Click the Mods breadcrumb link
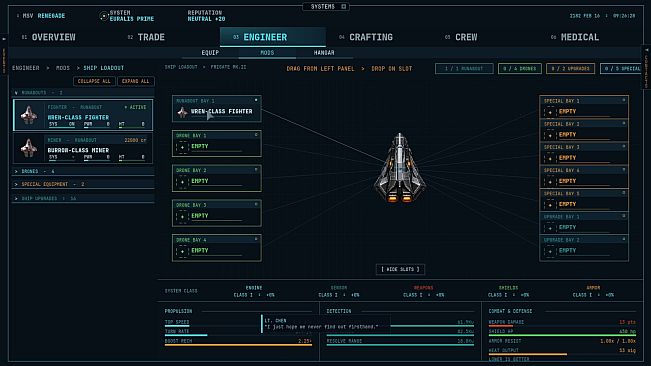 63,68
